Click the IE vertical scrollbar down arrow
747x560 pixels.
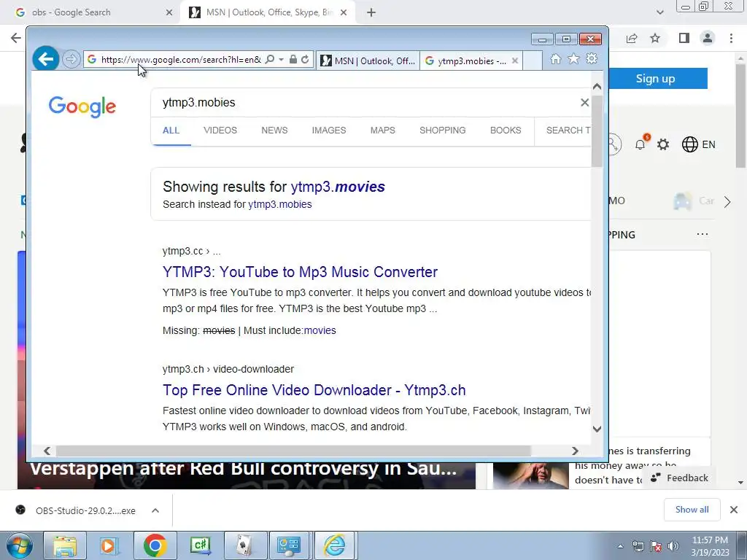(597, 429)
